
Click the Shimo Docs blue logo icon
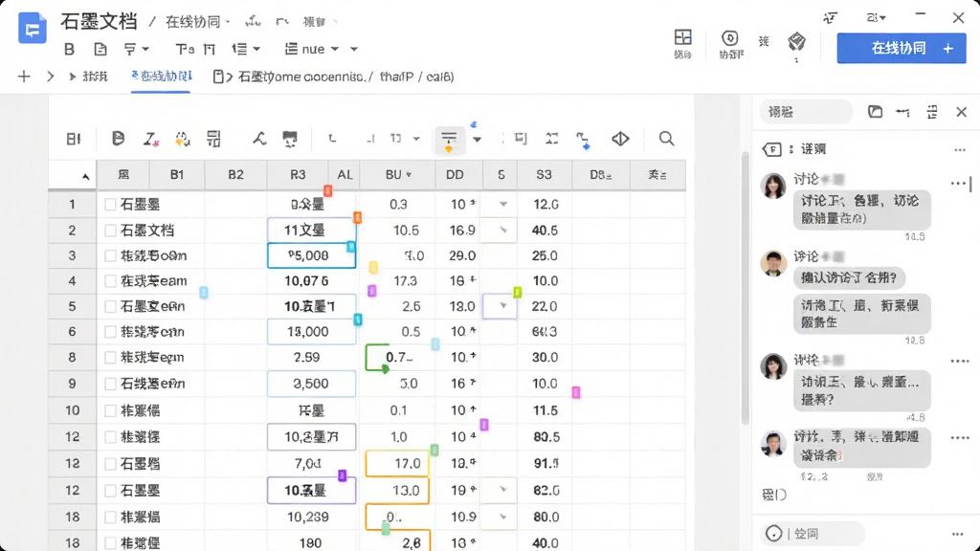(32, 28)
